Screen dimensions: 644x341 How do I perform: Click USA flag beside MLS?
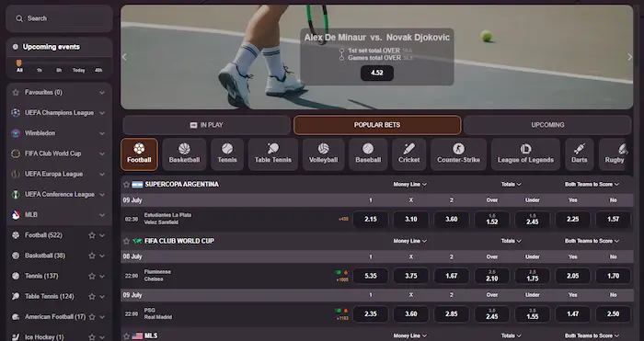(x=137, y=336)
